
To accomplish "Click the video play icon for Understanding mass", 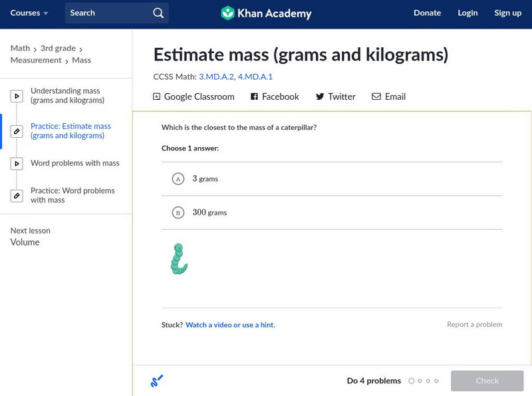I will (x=17, y=97).
